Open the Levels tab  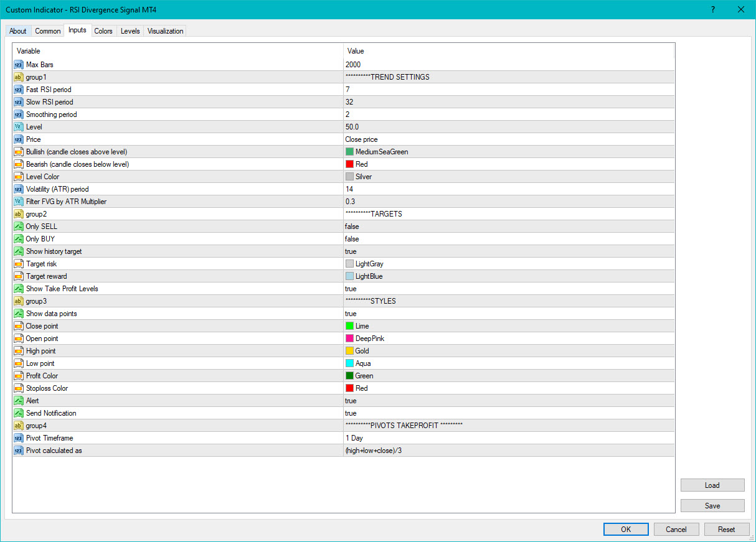130,31
